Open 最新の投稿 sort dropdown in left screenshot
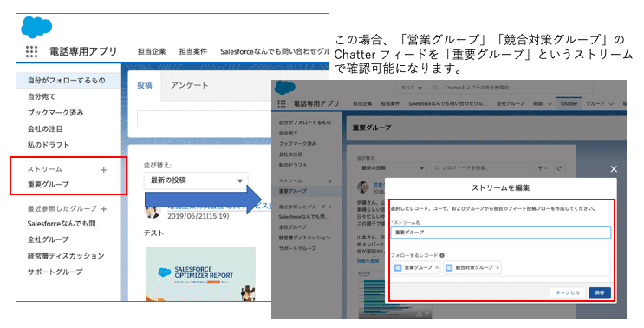Screen dimensions: 644x328 coord(196,180)
